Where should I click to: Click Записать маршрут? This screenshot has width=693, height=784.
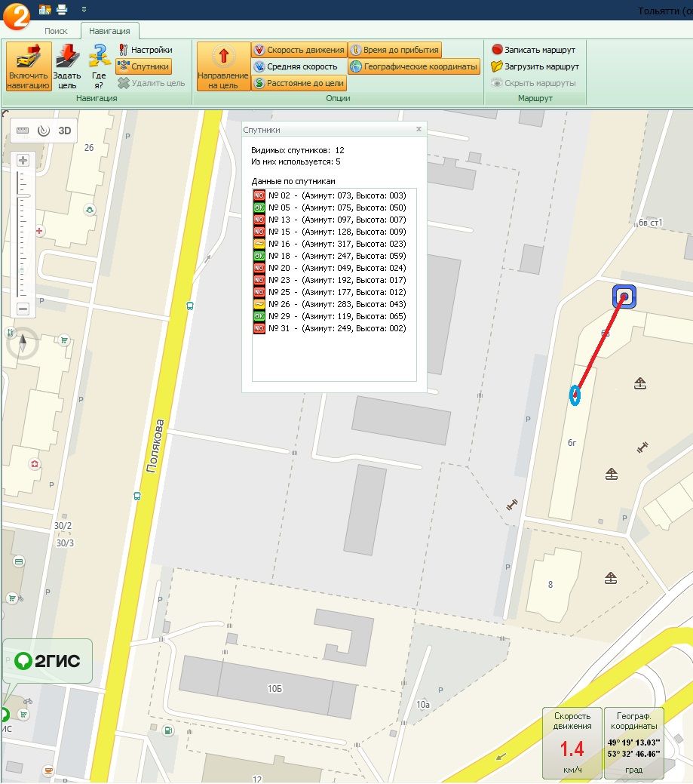coord(533,50)
